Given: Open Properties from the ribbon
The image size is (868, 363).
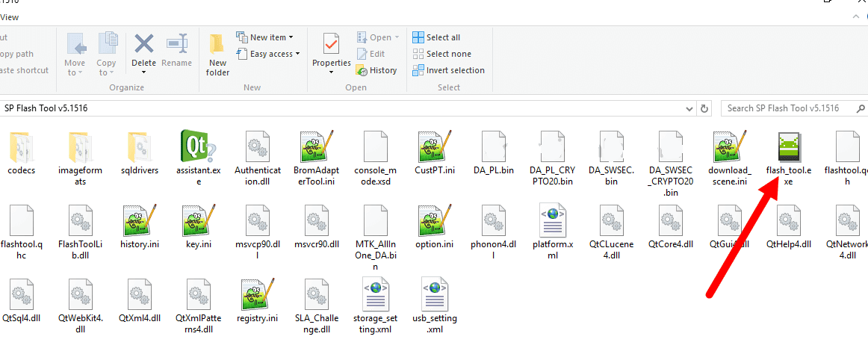Looking at the screenshot, I should pos(332,50).
